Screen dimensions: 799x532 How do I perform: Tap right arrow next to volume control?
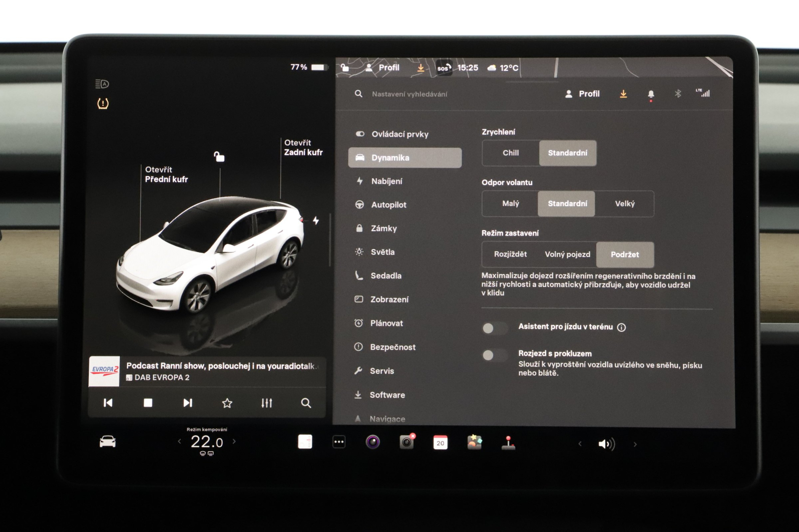(636, 443)
